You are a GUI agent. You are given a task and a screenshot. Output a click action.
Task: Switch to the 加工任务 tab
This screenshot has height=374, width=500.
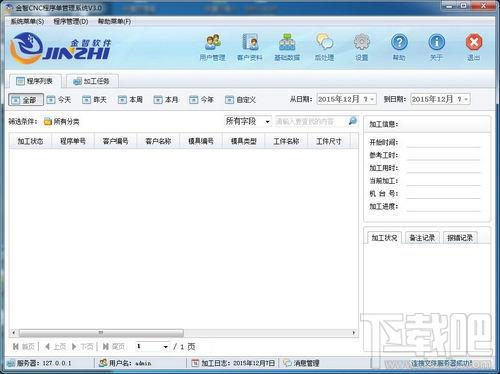(92, 81)
